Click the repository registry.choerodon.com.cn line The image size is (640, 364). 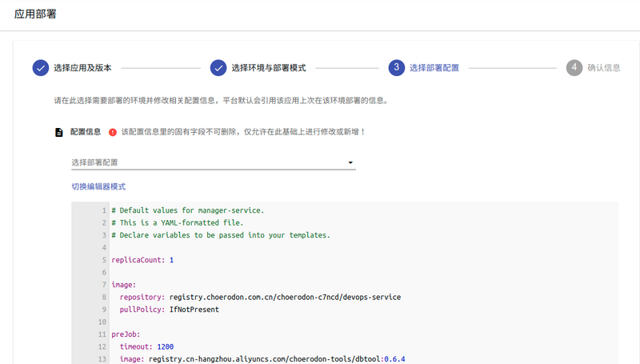point(260,297)
